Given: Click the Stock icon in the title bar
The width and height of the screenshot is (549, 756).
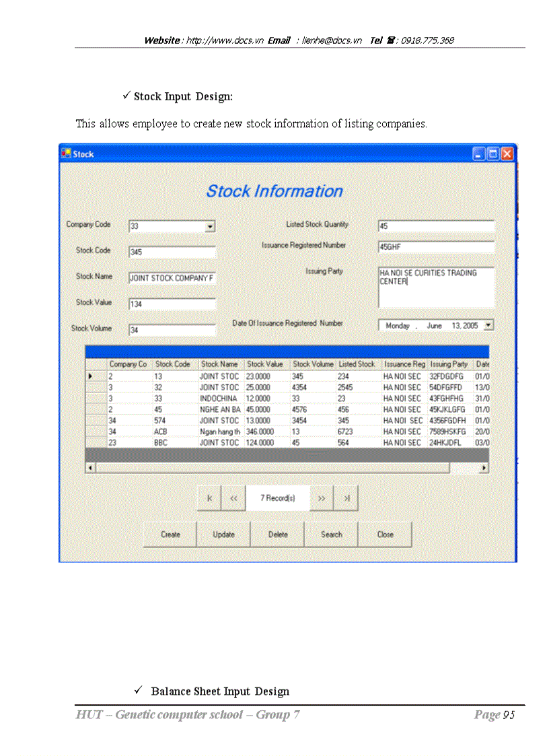Looking at the screenshot, I should pos(67,153).
